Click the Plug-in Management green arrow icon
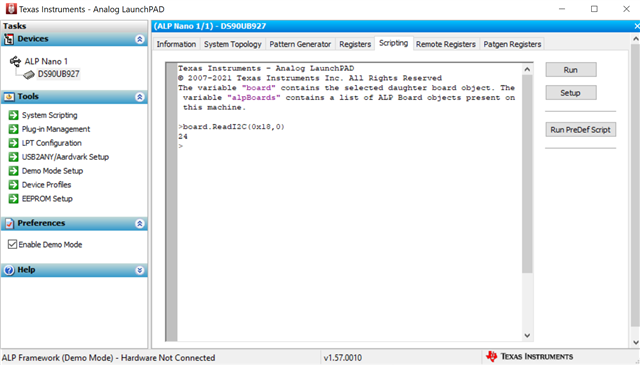Image resolution: width=640 pixels, height=365 pixels. pos(13,129)
